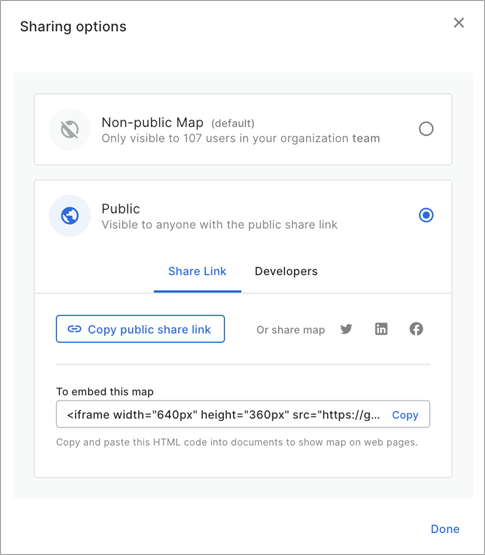Copy public share link
Screen dimensions: 485x555
[140, 329]
